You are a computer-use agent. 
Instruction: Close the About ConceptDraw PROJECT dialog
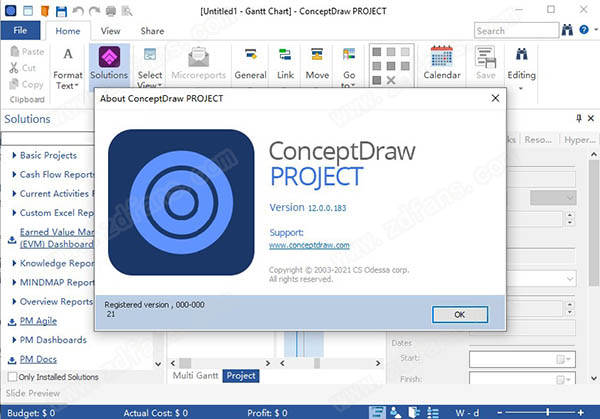point(495,98)
